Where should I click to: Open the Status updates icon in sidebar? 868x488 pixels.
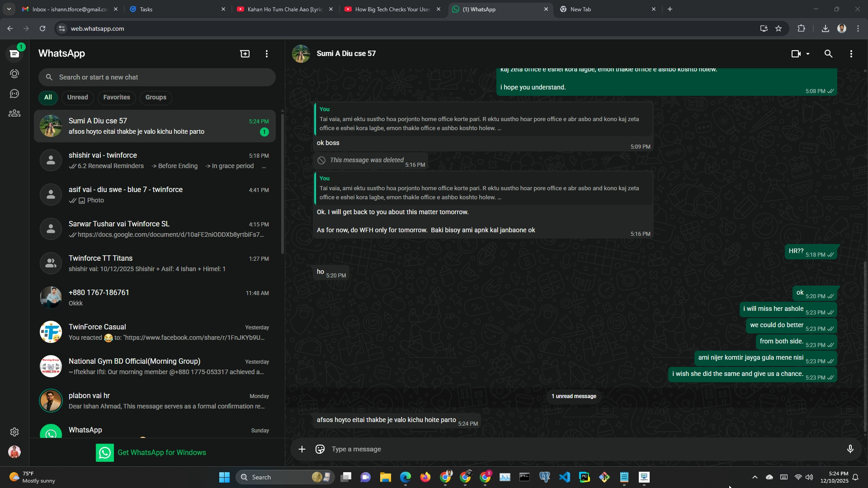[x=14, y=74]
